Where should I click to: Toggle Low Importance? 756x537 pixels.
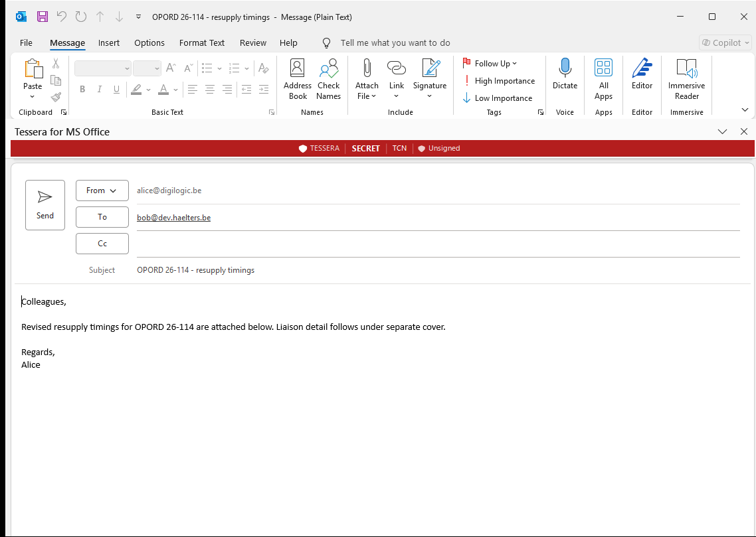click(x=497, y=98)
